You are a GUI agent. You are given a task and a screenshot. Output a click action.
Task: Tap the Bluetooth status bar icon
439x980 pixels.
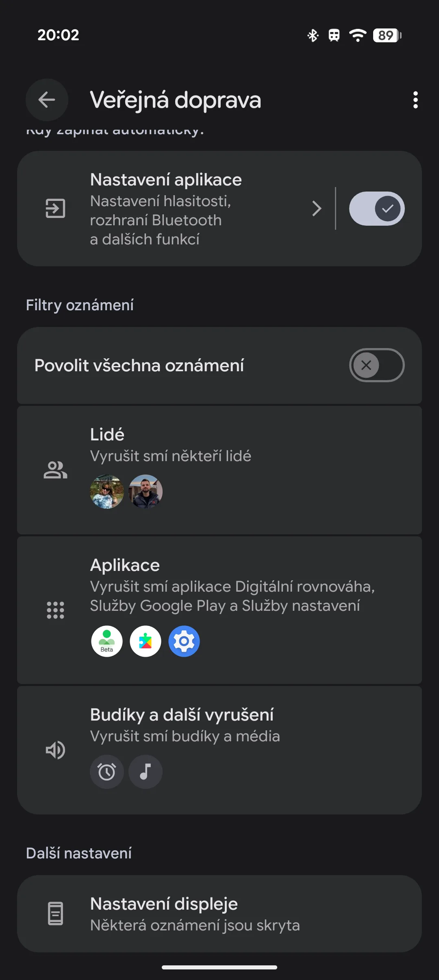313,35
